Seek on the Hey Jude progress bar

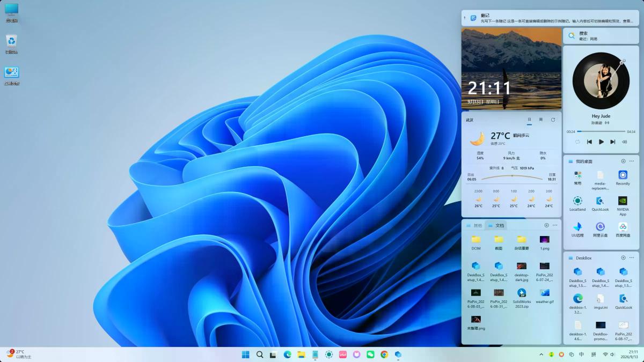tap(601, 131)
